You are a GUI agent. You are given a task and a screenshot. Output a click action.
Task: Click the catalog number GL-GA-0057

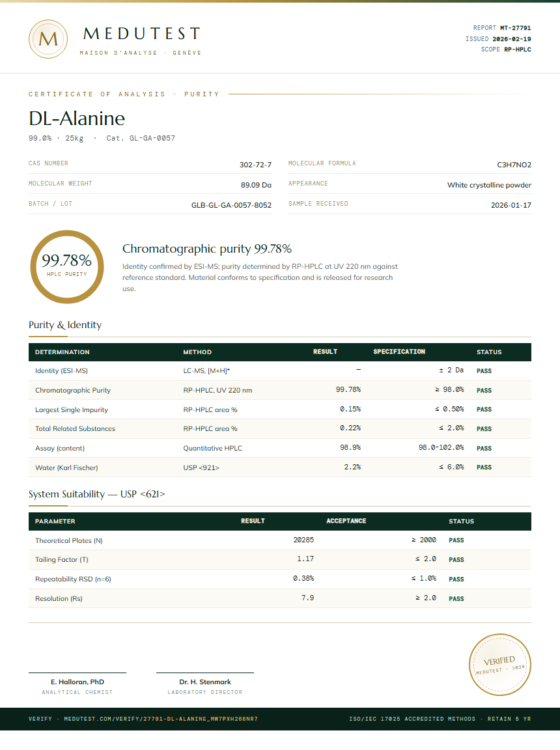click(x=152, y=138)
